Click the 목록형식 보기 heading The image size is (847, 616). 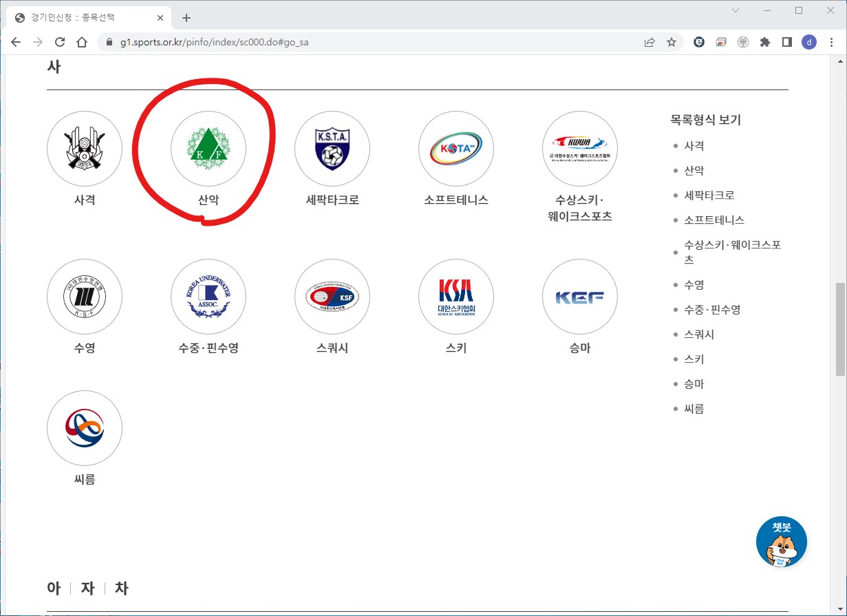[705, 120]
